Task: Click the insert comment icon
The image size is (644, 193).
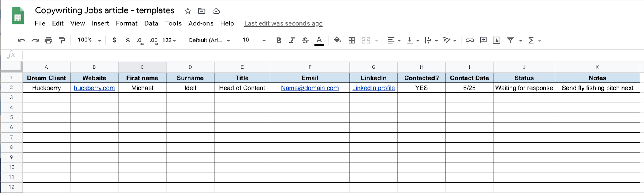Action: (483, 40)
